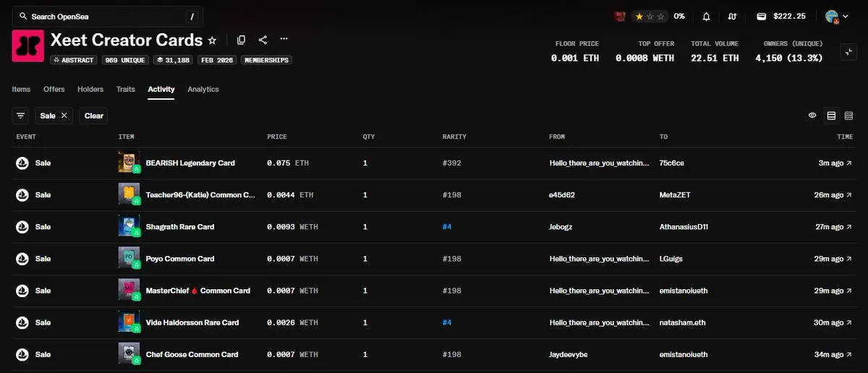Screen dimensions: 868x373
Task: Open seller Jebogz profile
Action: [561, 227]
